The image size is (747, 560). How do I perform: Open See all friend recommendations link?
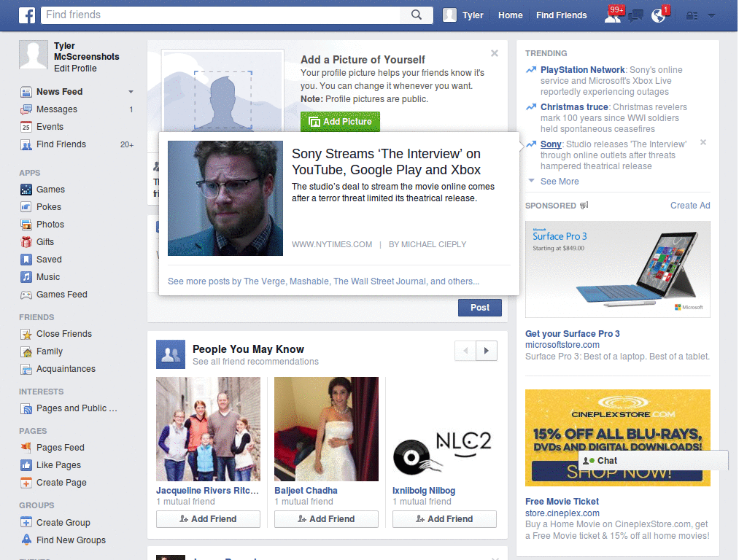(255, 362)
